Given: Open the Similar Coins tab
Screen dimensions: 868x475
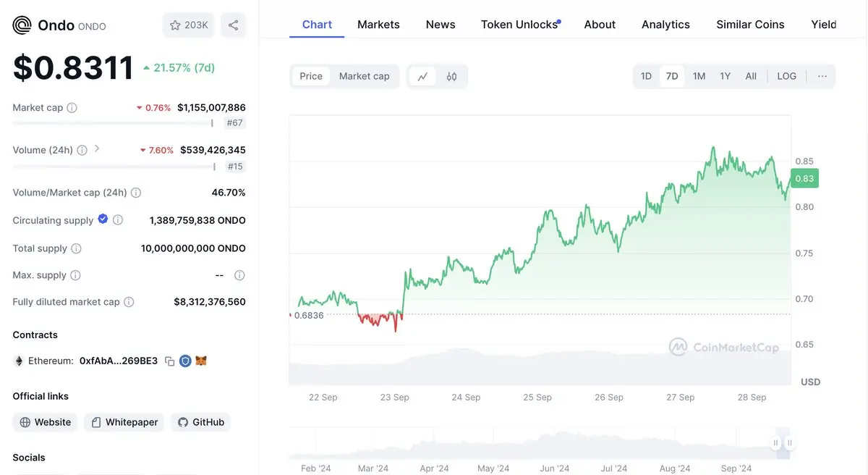Looking at the screenshot, I should coord(750,25).
